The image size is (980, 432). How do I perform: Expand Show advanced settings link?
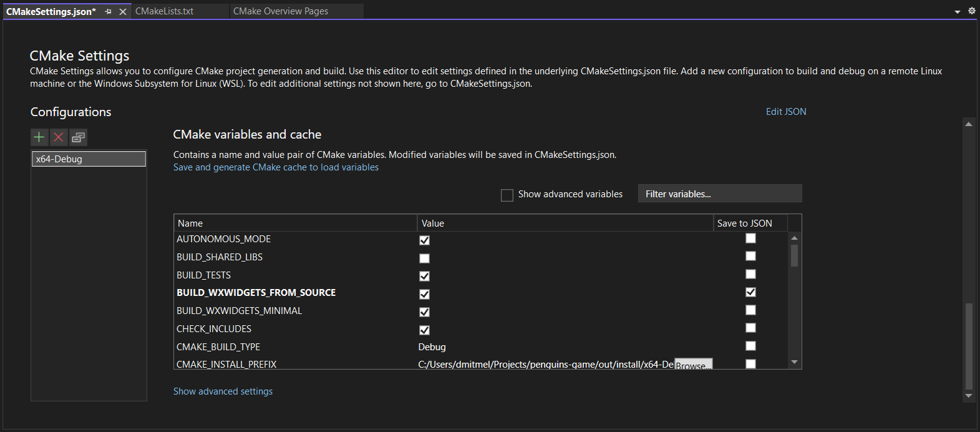tap(223, 391)
